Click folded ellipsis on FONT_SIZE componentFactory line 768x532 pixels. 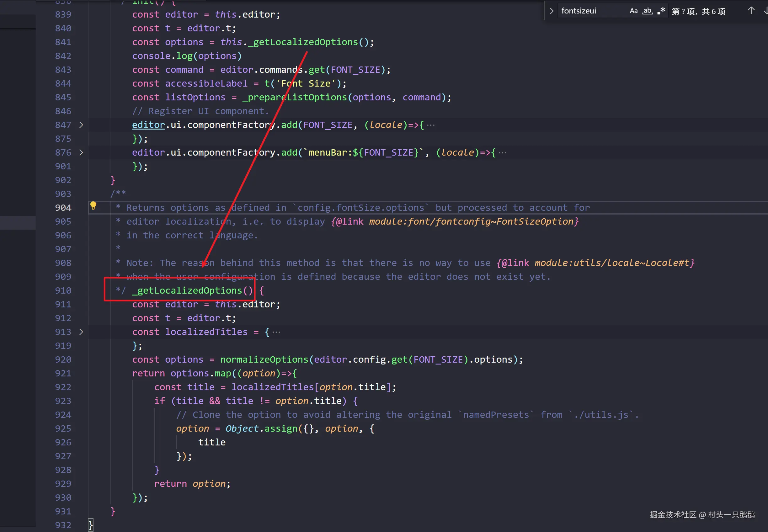[x=431, y=125]
